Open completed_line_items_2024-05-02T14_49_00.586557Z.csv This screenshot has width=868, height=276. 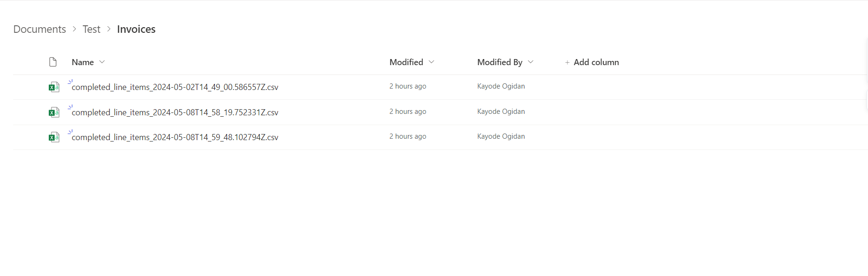click(175, 87)
